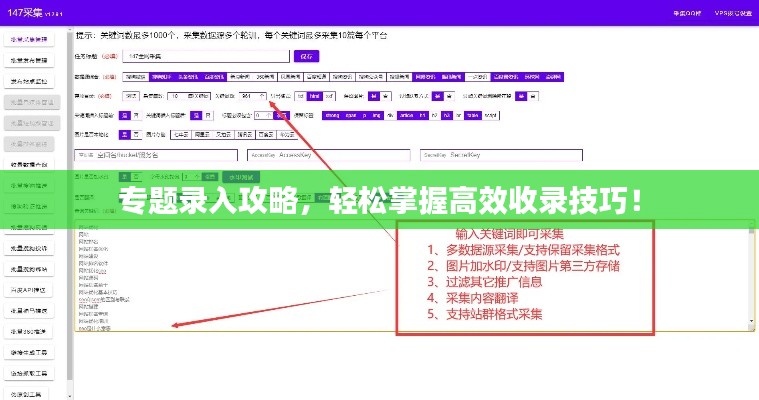Click the number stepper showing 961

coord(248,96)
